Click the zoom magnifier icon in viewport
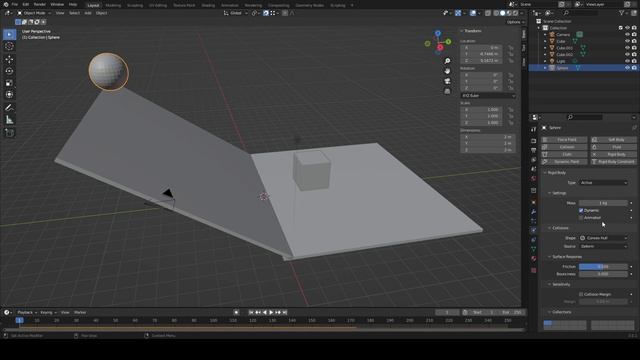The height and width of the screenshot is (360, 640). (447, 61)
